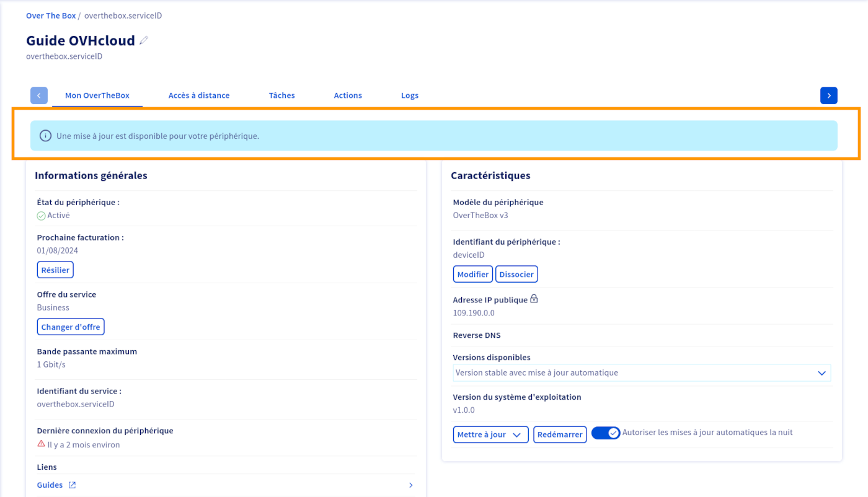Click the external link icon next to Guides
Image resolution: width=868 pixels, height=497 pixels.
[72, 485]
